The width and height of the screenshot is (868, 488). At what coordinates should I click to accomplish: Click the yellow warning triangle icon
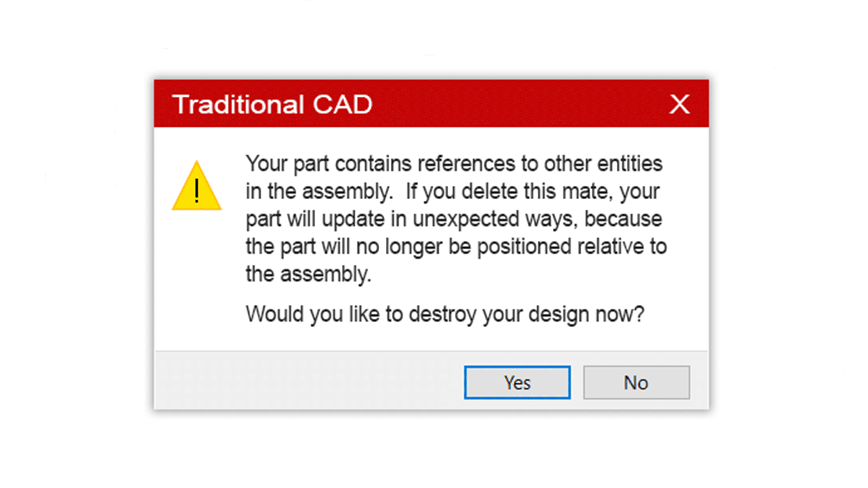tap(197, 186)
